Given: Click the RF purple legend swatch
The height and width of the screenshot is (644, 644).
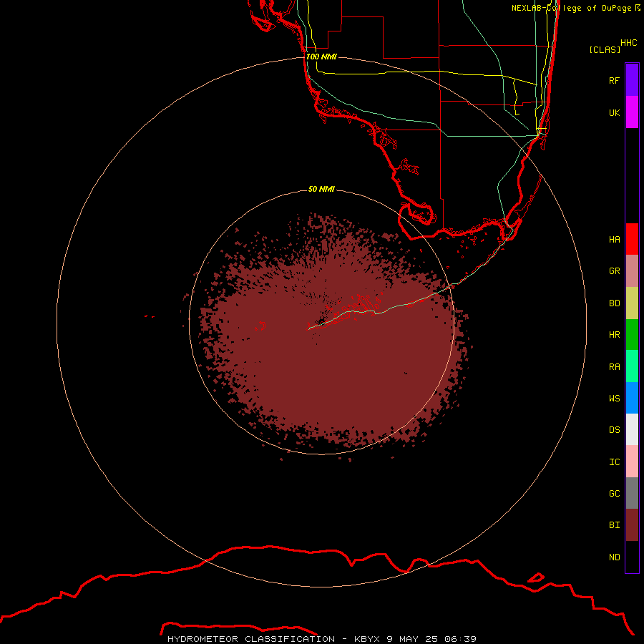Looking at the screenshot, I should [x=632, y=80].
